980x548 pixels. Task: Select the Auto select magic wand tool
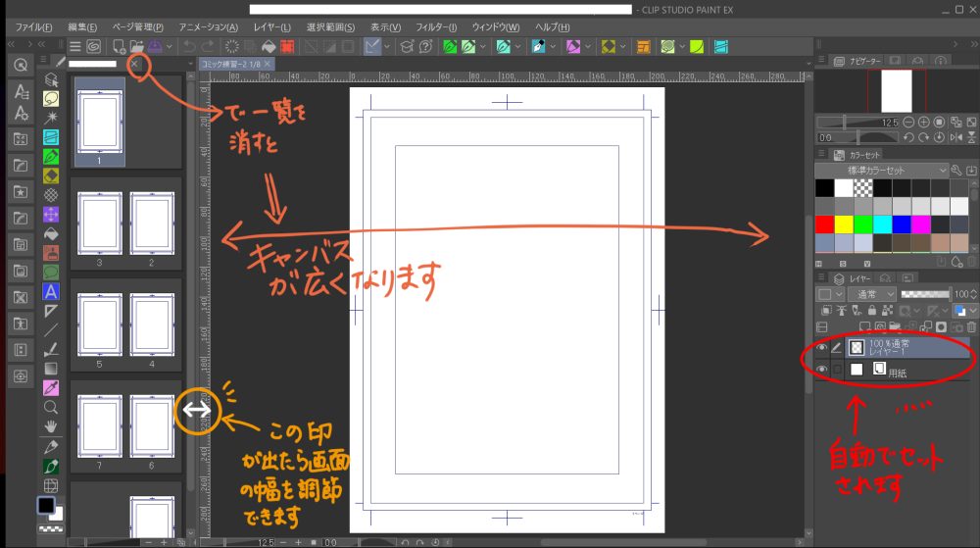point(51,117)
